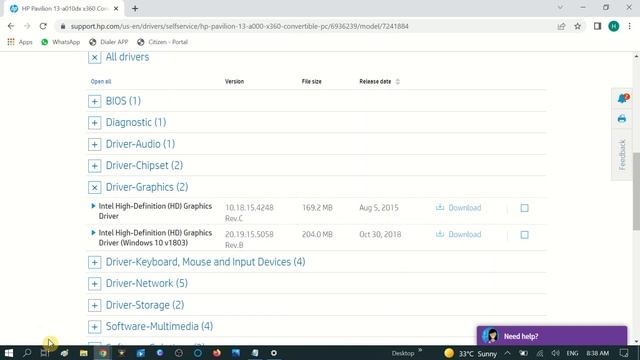640x360 pixels.
Task: Click the download icon for 10.18.15.4248 driver
Action: (440, 207)
